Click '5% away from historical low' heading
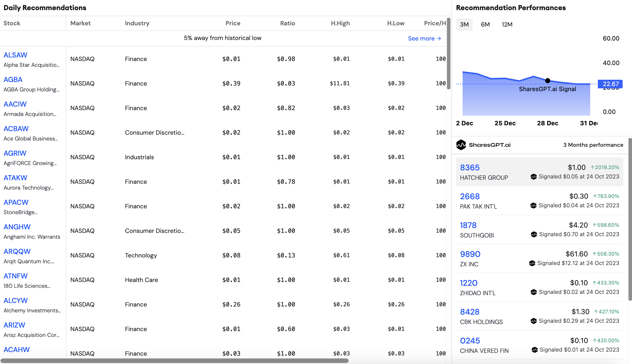This screenshot has height=364, width=632. tap(223, 38)
